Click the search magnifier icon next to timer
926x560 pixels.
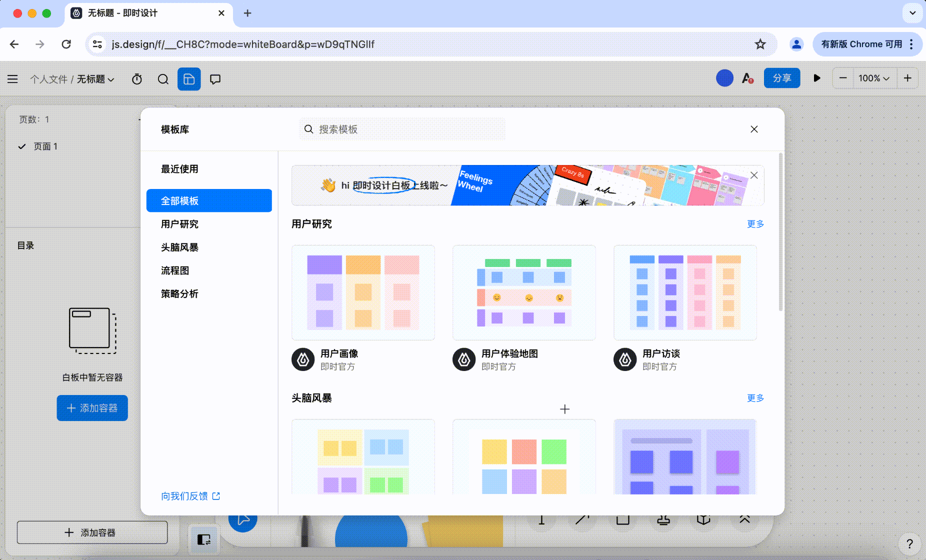click(163, 78)
